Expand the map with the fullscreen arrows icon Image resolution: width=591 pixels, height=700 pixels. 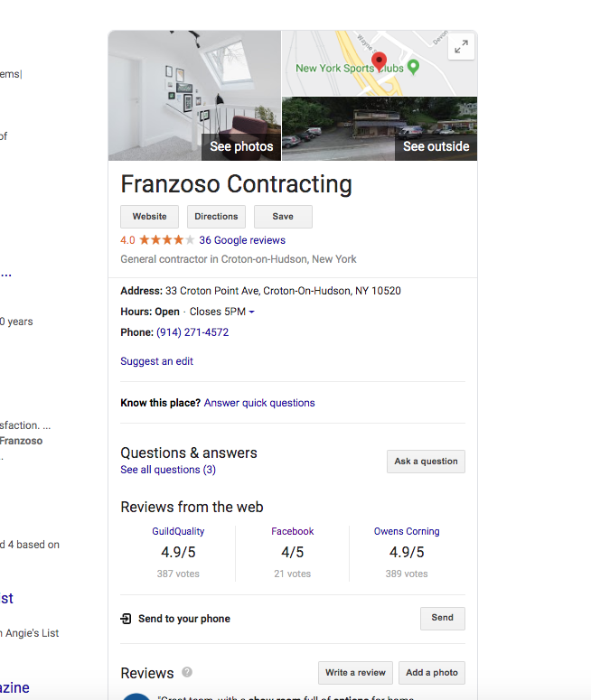[461, 47]
